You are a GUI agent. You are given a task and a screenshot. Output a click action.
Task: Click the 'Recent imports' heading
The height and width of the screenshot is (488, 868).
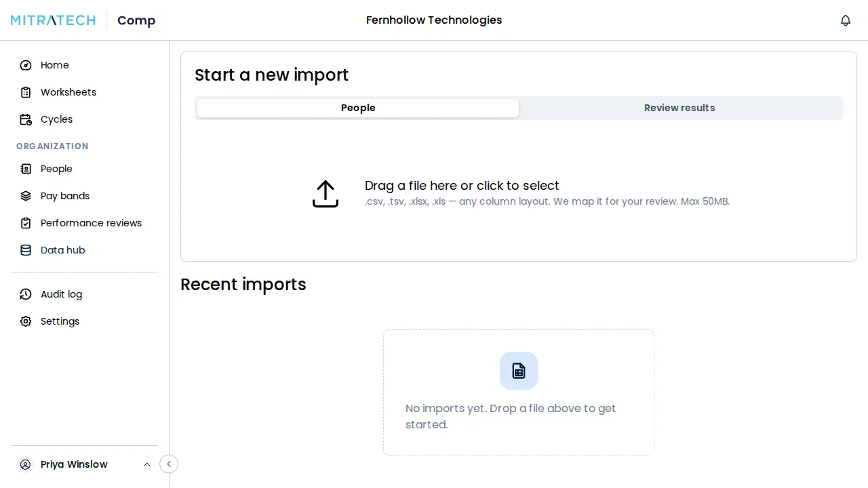pos(243,284)
